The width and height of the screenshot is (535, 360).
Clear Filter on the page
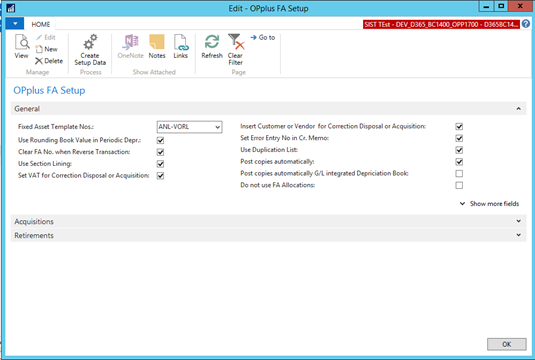click(235, 50)
